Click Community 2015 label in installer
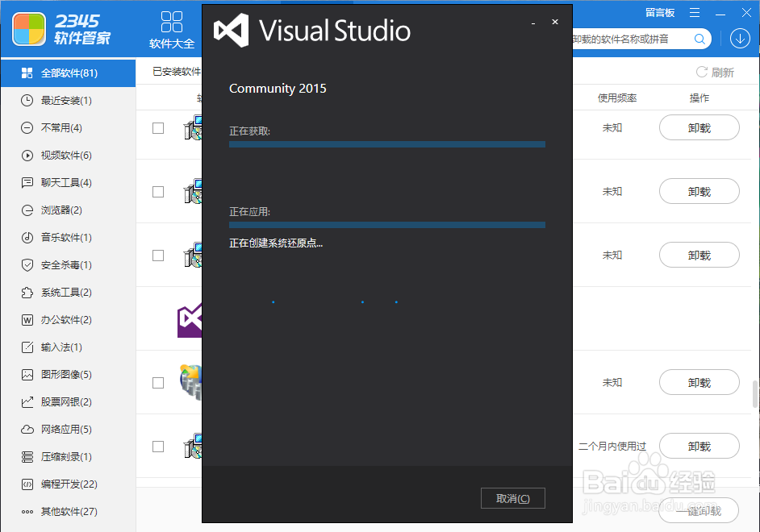 coord(278,89)
